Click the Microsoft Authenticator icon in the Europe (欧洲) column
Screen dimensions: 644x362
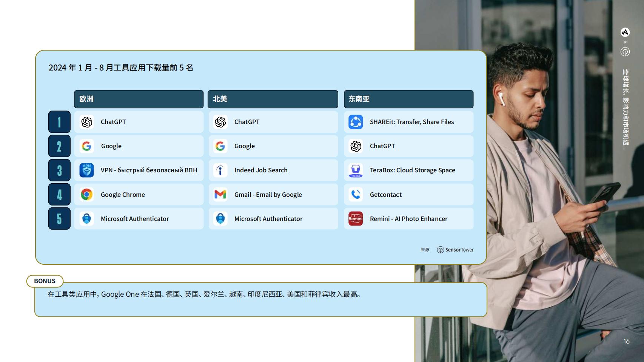click(x=87, y=219)
